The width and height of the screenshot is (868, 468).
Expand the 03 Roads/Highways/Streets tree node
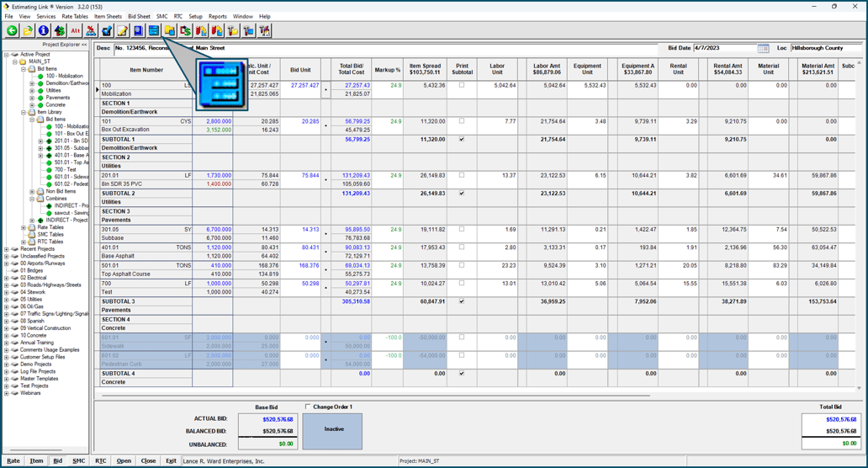point(7,285)
